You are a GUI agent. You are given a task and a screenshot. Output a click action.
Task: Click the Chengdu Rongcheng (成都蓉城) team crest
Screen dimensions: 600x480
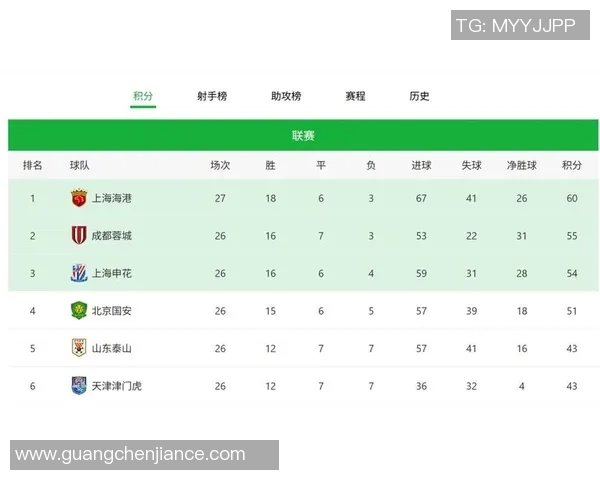tap(79, 236)
